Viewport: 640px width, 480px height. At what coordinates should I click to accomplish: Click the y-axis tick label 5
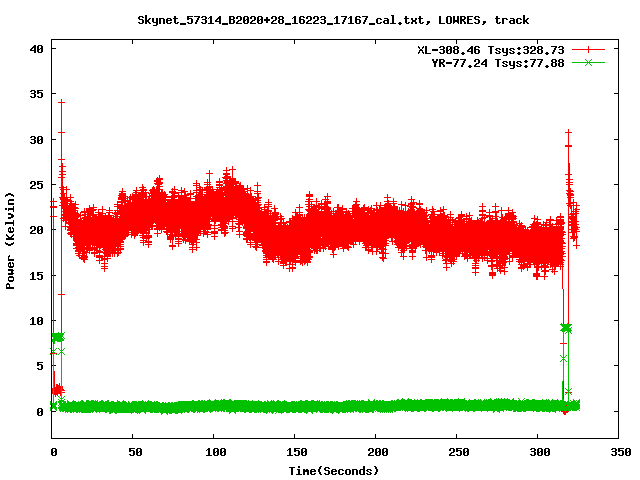tap(40, 366)
